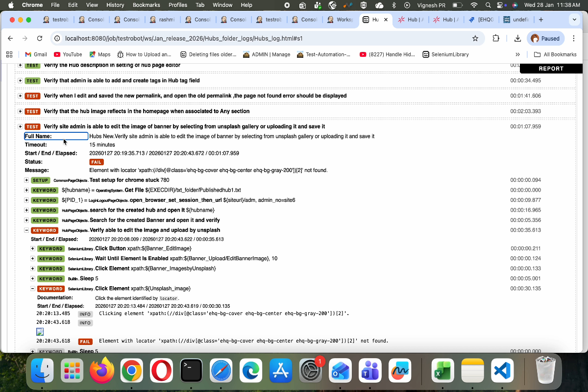Open the Bookmarks menu

coord(147,5)
